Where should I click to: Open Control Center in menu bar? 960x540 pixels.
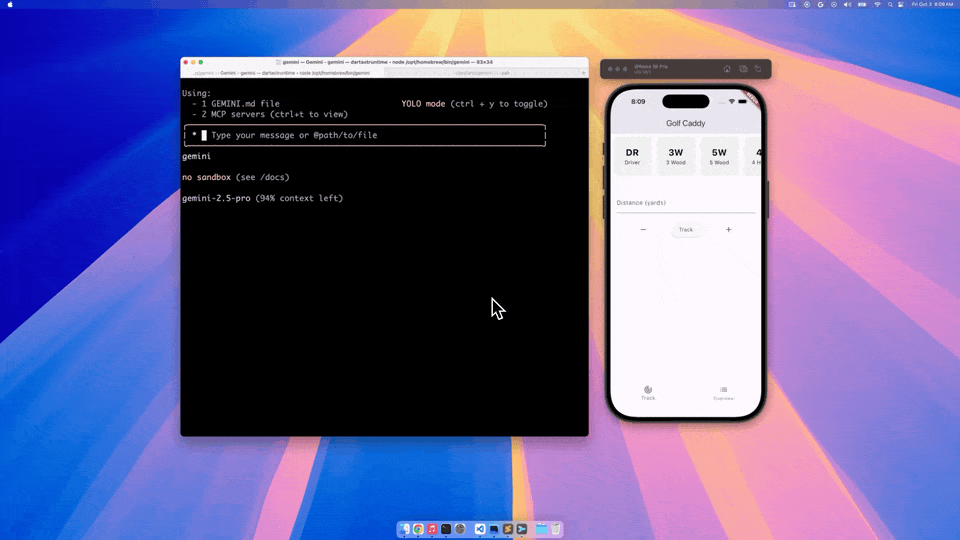(x=901, y=4)
